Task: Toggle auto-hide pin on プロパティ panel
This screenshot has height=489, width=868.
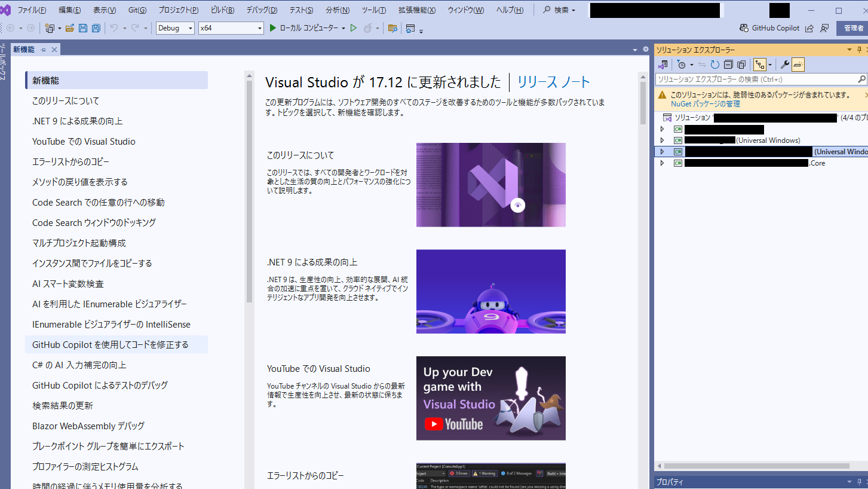Action: pyautogui.click(x=858, y=482)
